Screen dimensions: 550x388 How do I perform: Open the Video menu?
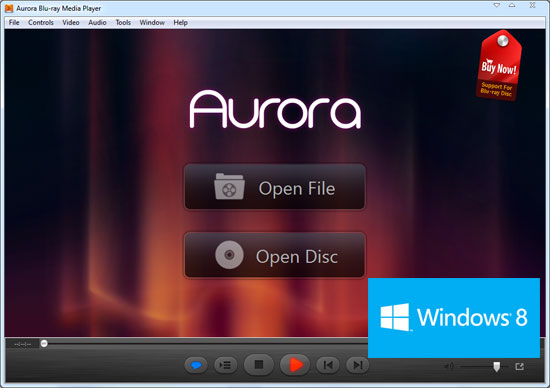71,22
